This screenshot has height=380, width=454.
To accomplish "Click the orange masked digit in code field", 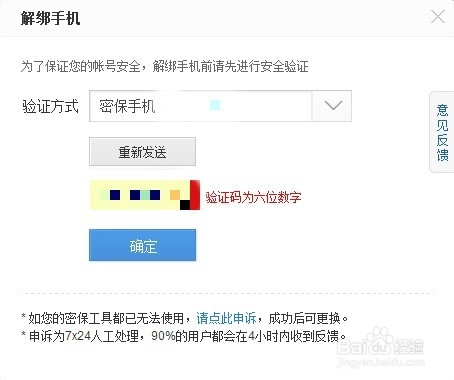I will coord(175,195).
